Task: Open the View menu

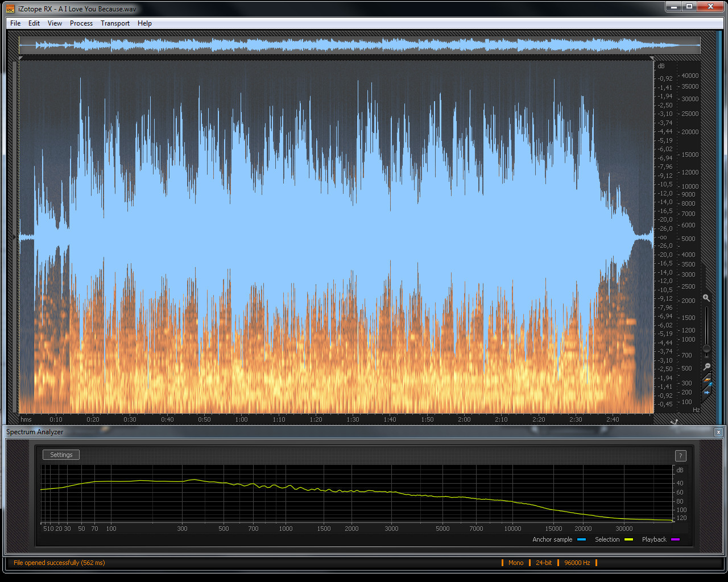Action: [55, 23]
